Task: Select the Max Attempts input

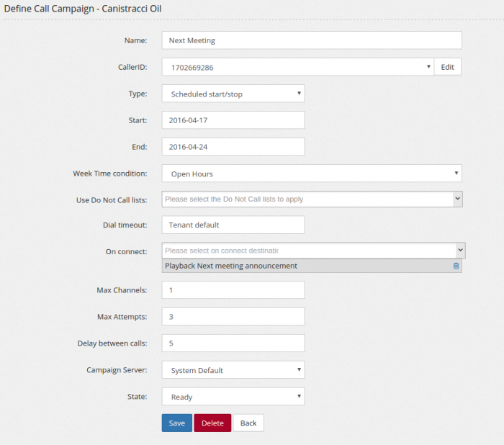Action: click(x=233, y=316)
